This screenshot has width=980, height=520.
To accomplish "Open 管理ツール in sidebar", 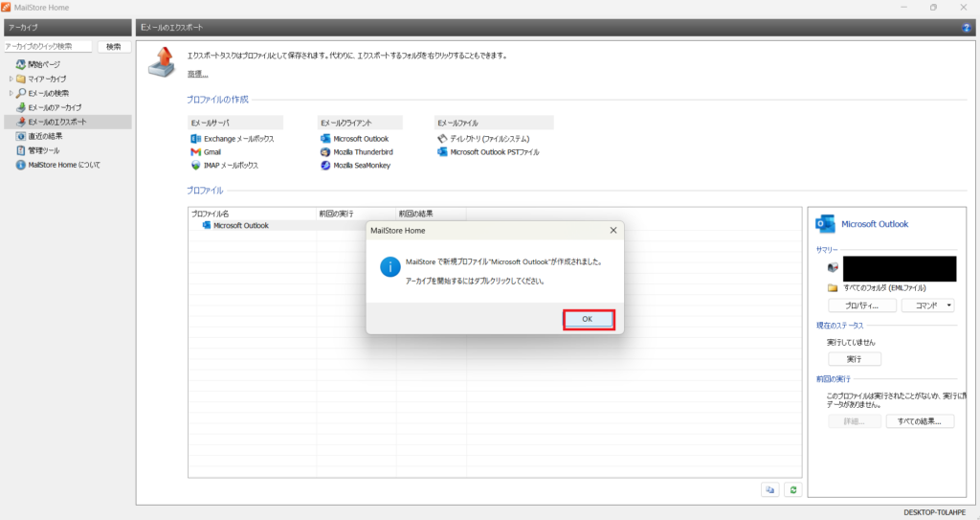I will [43, 150].
